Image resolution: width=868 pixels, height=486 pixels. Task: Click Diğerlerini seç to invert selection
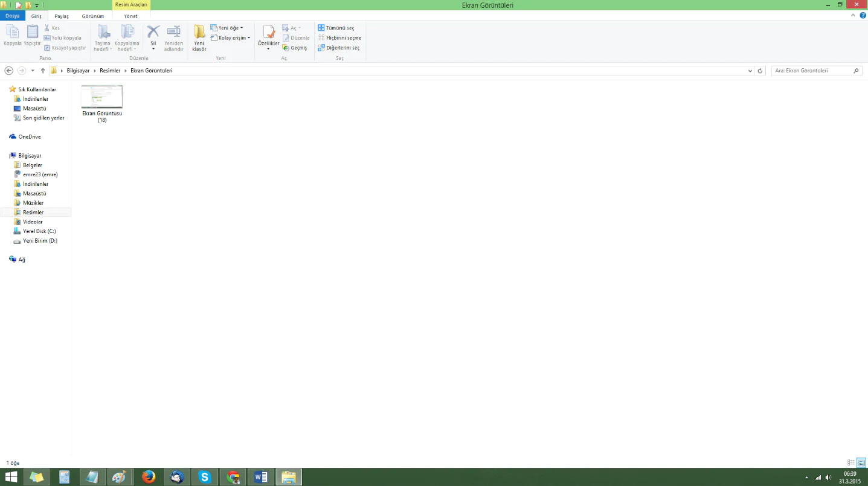click(339, 48)
